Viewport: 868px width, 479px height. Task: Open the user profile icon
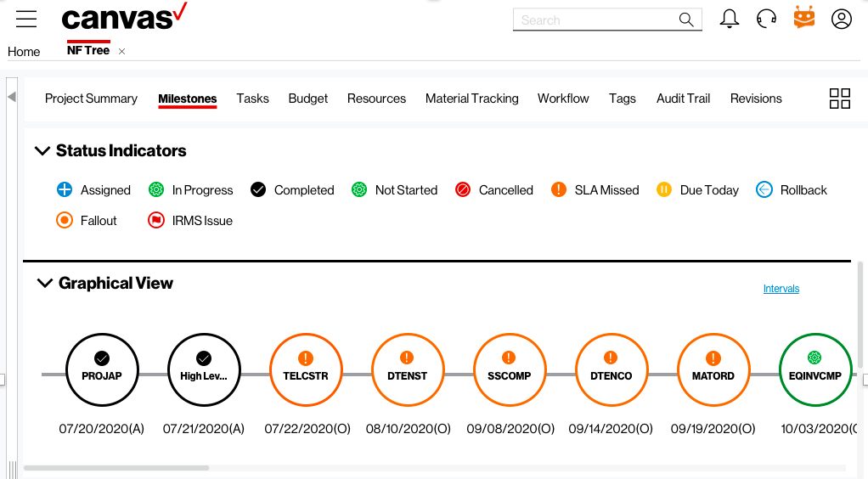tap(842, 19)
